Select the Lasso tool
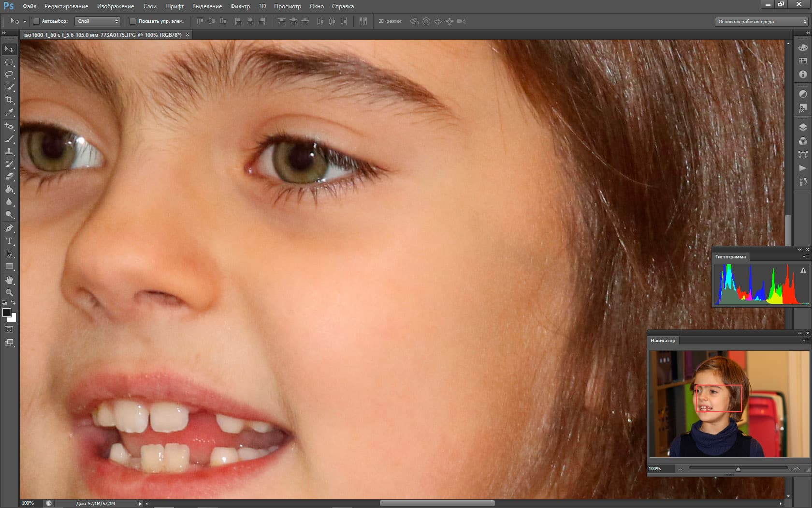The width and height of the screenshot is (812, 508). 9,75
